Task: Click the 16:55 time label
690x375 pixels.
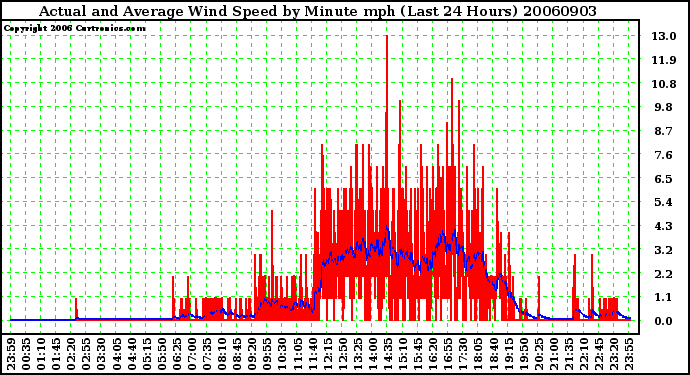Action: pos(448,354)
